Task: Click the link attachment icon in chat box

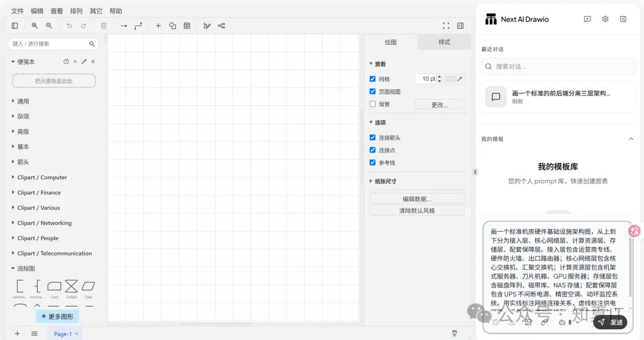Action: 544,322
